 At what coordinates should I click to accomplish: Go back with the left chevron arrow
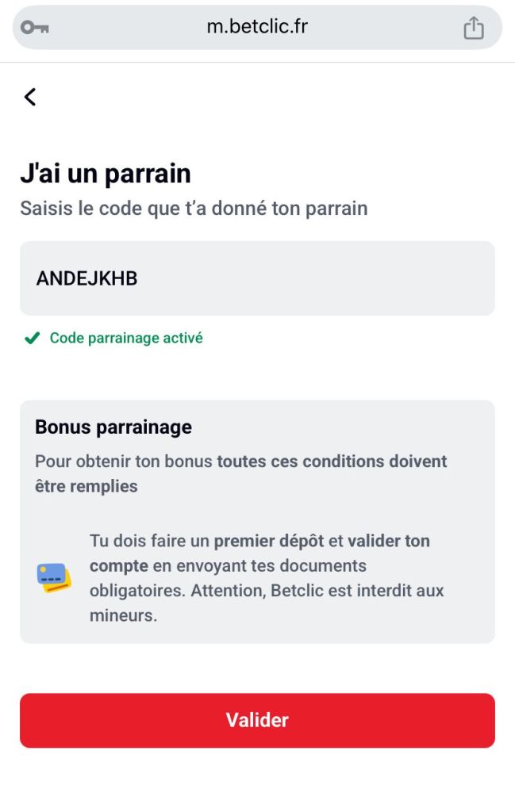(x=30, y=97)
